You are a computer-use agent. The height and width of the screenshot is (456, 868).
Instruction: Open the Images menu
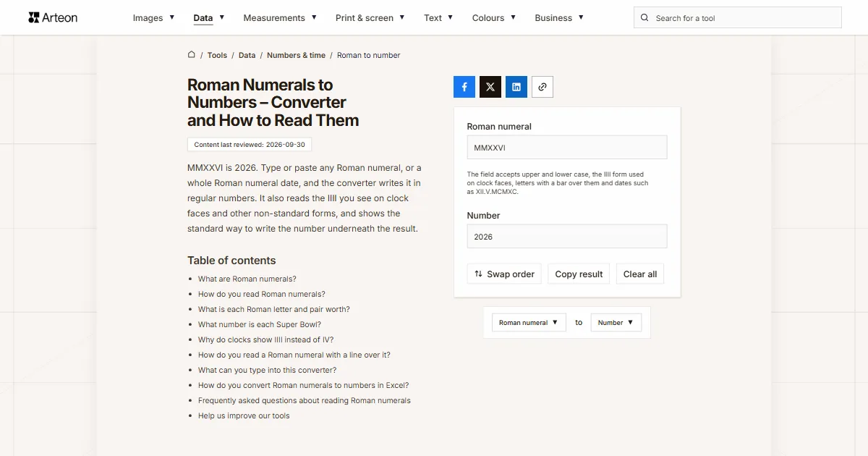tap(153, 18)
